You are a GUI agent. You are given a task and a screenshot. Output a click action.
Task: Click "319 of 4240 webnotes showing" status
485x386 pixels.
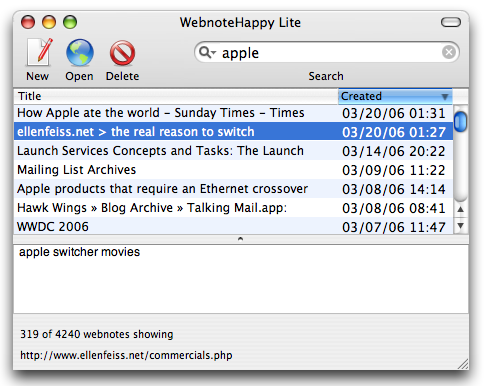click(x=97, y=334)
